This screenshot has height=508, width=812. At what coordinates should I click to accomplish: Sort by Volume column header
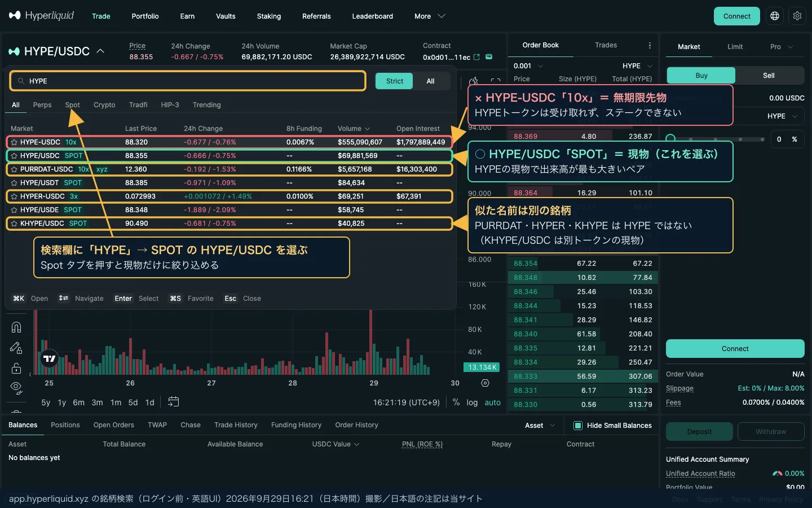pyautogui.click(x=354, y=129)
